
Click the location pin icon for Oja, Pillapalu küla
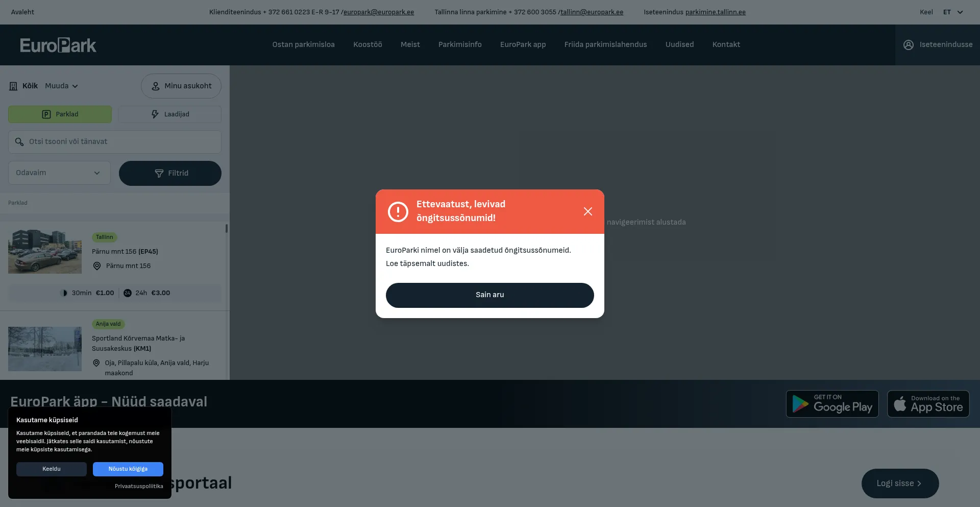[x=96, y=363]
